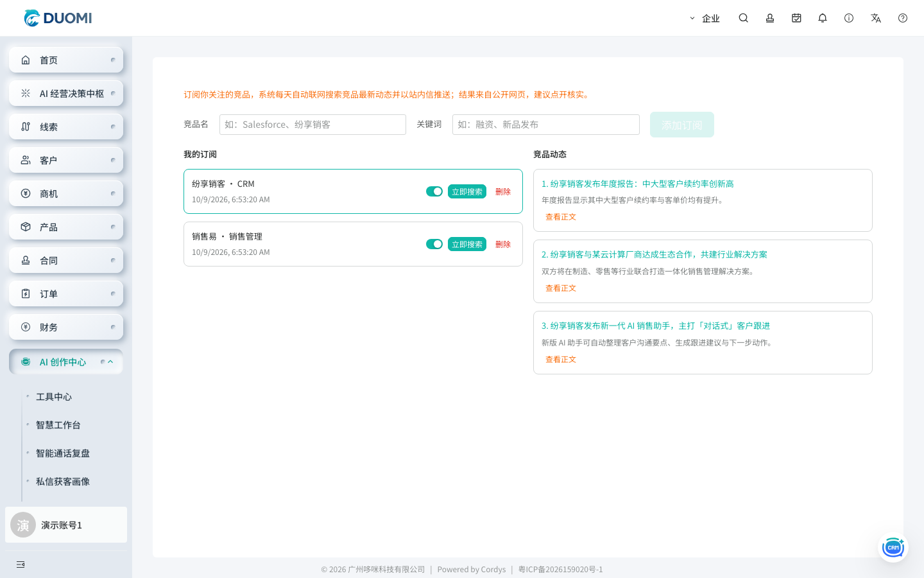Open the AI 经营决策中枢 menu
Image resolution: width=924 pixels, height=578 pixels.
pos(66,93)
